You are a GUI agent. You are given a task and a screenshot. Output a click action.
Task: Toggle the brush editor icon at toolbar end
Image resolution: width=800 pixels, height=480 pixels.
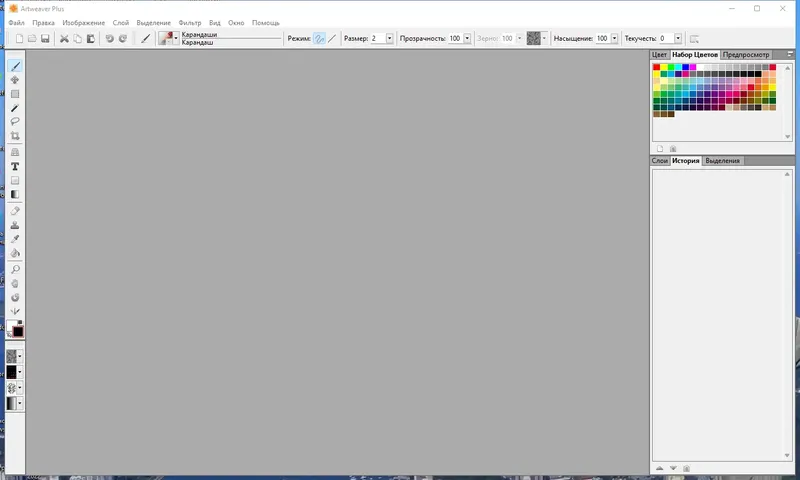click(694, 39)
